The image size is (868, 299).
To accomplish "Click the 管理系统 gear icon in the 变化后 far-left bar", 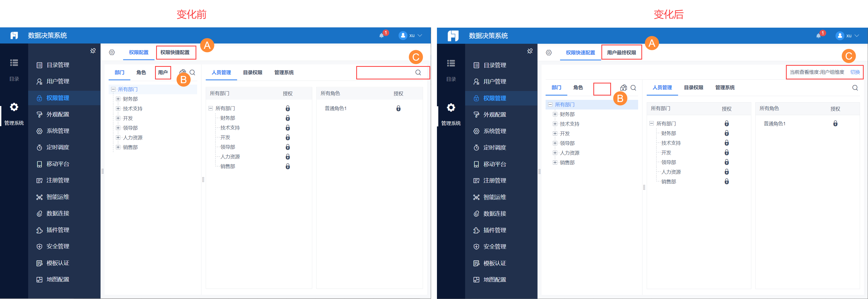I will coord(451,108).
